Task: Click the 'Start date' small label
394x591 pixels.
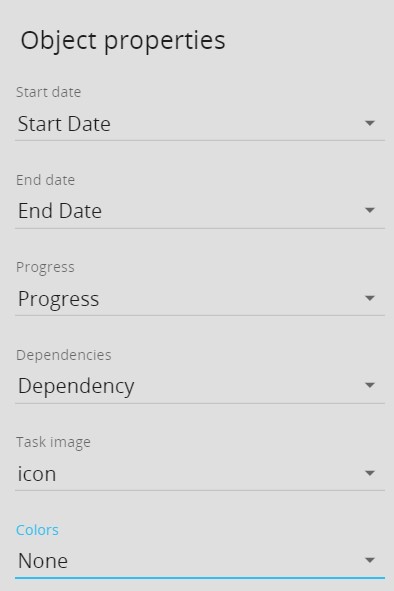Action: (x=49, y=92)
